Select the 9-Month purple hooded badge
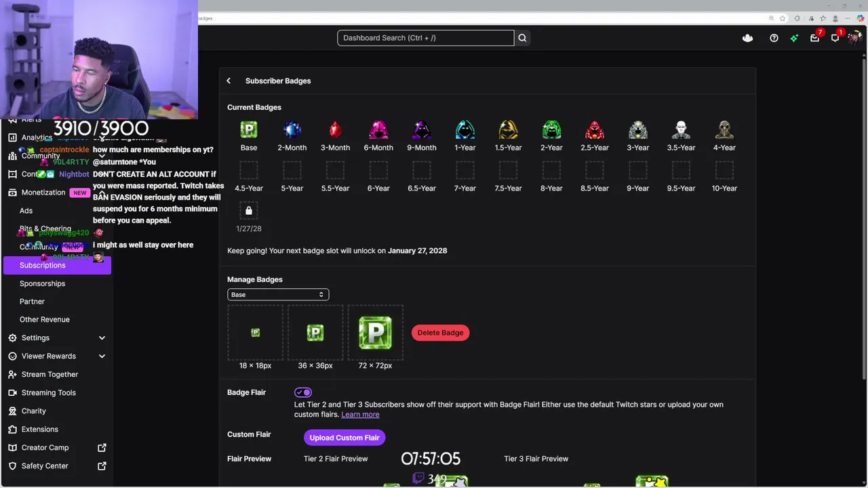This screenshot has height=488, width=868. 422,129
